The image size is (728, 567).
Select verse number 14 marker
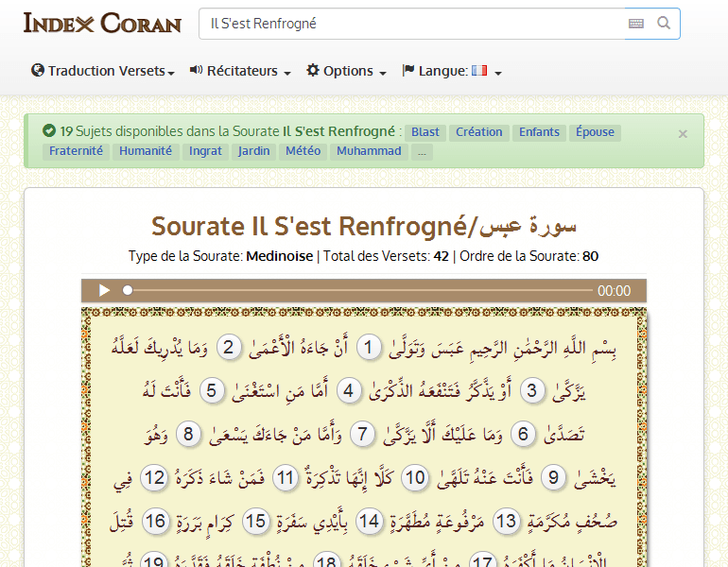pos(369,521)
